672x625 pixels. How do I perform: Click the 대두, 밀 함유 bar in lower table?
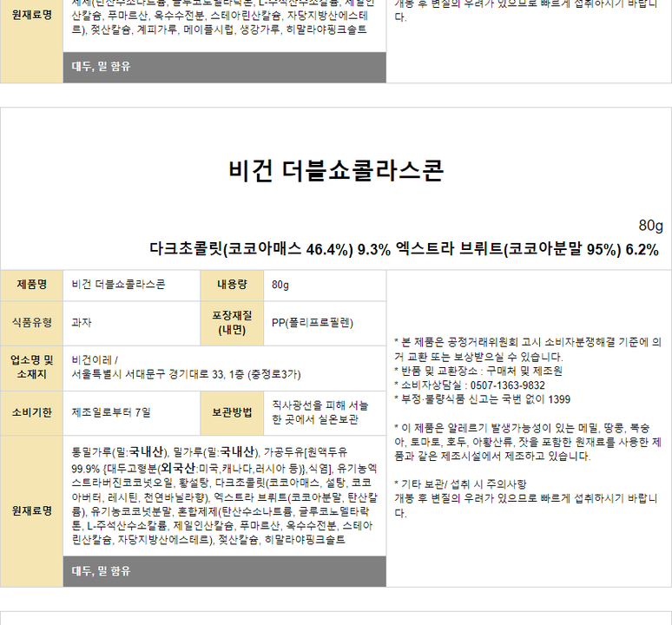pos(225,571)
